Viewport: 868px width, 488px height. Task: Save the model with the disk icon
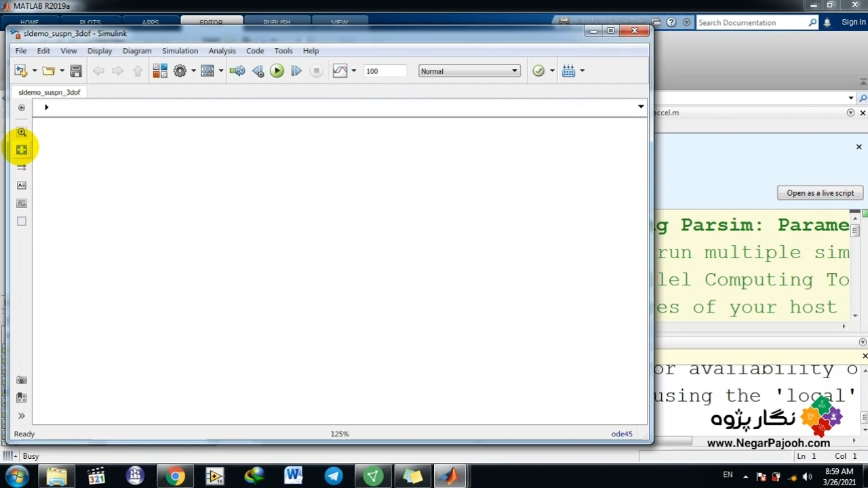76,71
